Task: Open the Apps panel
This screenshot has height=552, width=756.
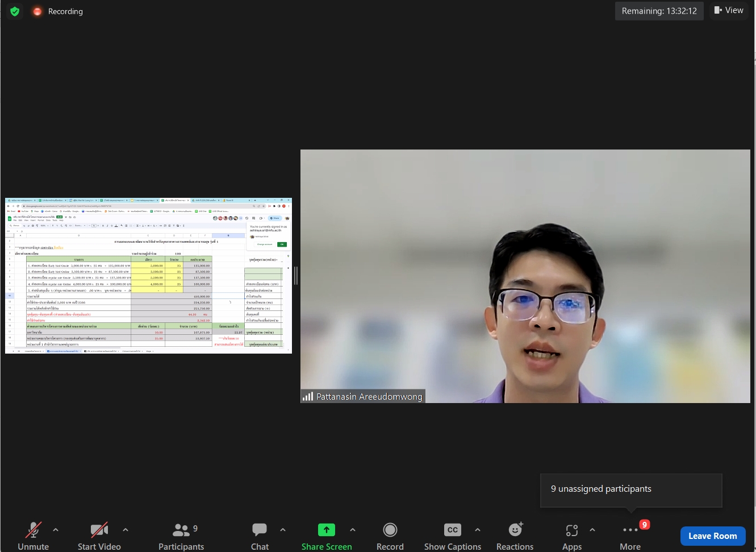Action: [572, 537]
